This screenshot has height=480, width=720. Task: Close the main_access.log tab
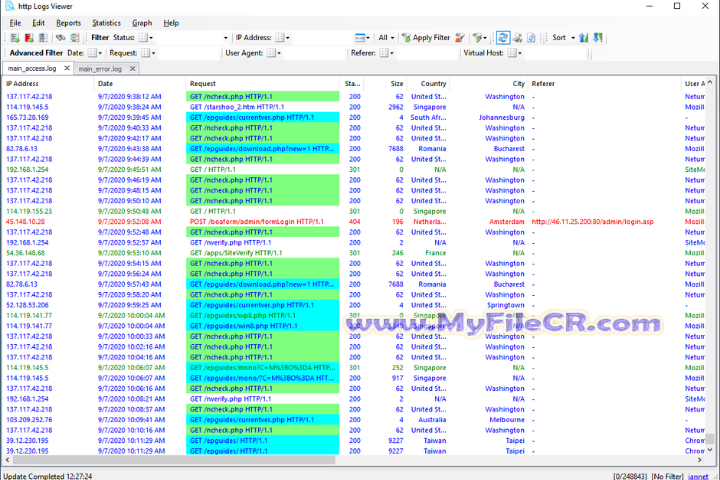pos(67,68)
